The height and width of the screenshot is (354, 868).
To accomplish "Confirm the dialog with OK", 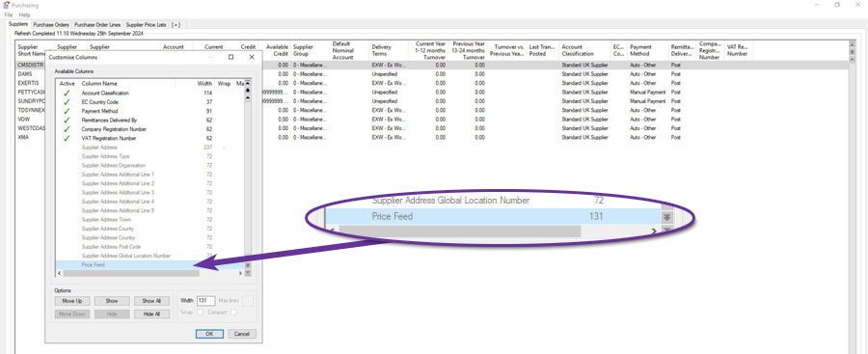I will [x=209, y=334].
